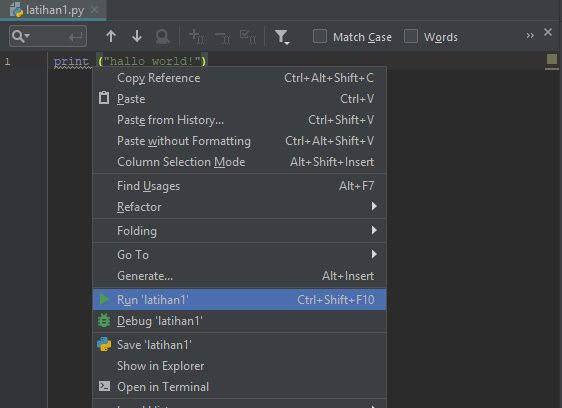
Task: Click the green Debug bug icon
Action: point(104,321)
